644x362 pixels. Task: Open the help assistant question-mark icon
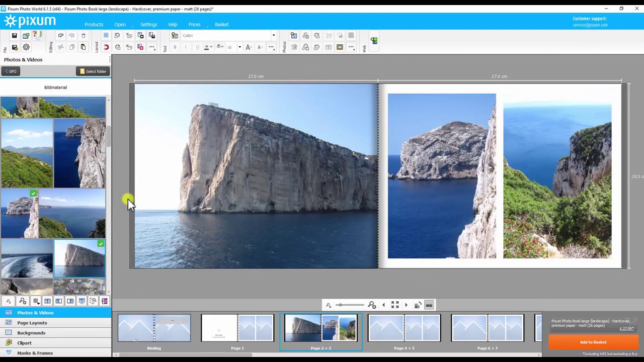pos(37,35)
